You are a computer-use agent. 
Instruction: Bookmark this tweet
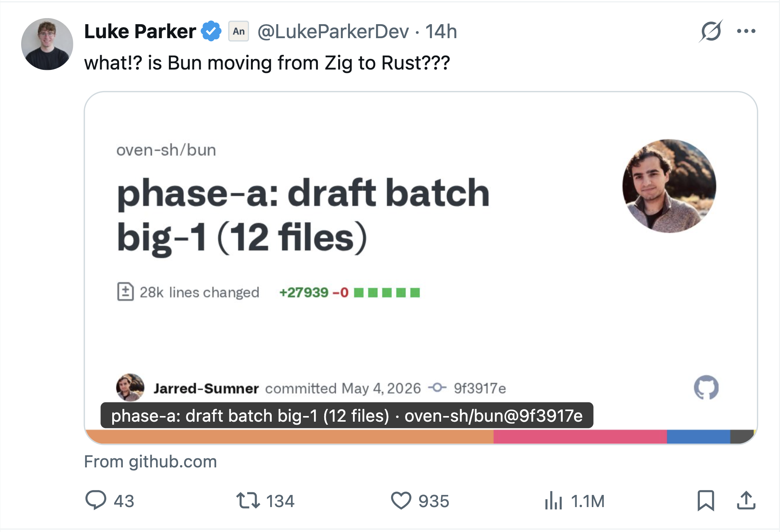706,501
